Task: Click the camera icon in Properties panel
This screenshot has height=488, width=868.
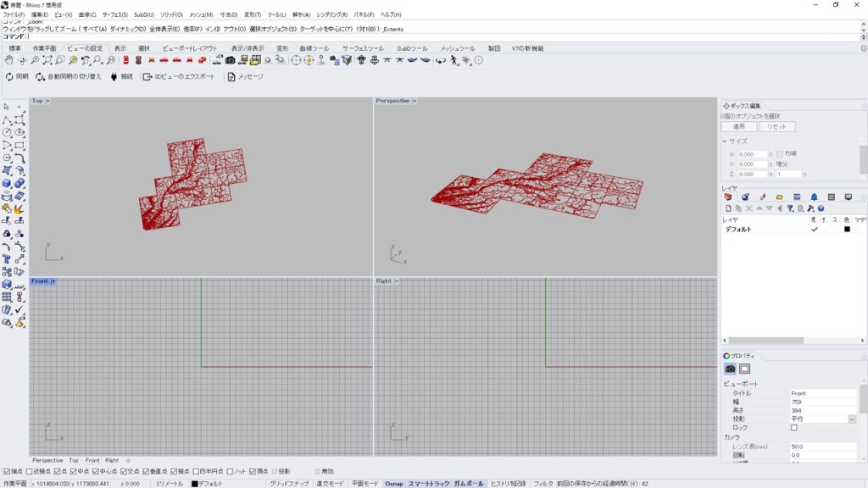Action: click(x=730, y=369)
